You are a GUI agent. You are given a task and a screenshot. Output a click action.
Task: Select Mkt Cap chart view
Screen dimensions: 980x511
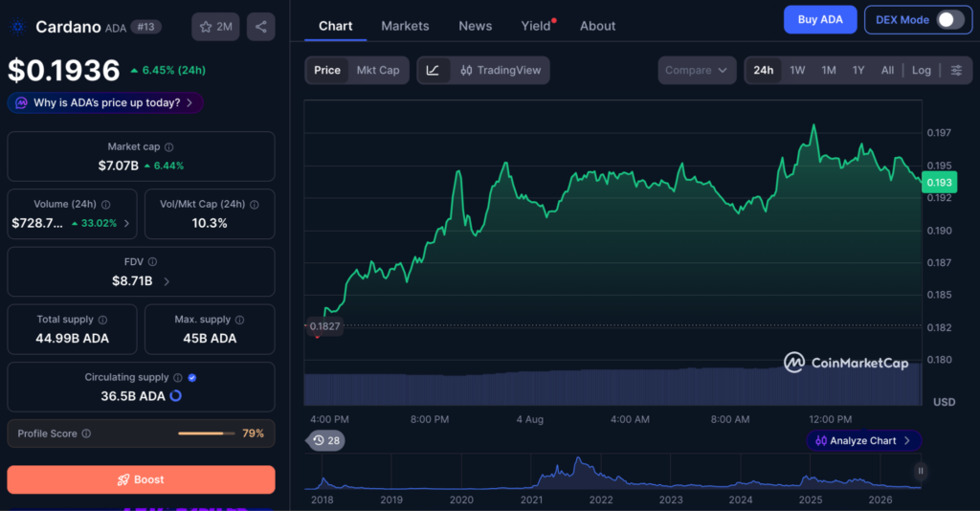pyautogui.click(x=377, y=70)
